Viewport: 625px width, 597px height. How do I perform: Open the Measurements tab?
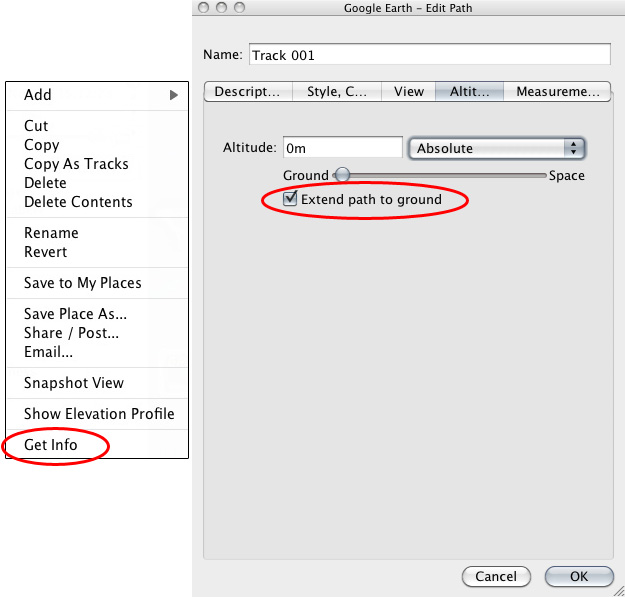point(557,92)
